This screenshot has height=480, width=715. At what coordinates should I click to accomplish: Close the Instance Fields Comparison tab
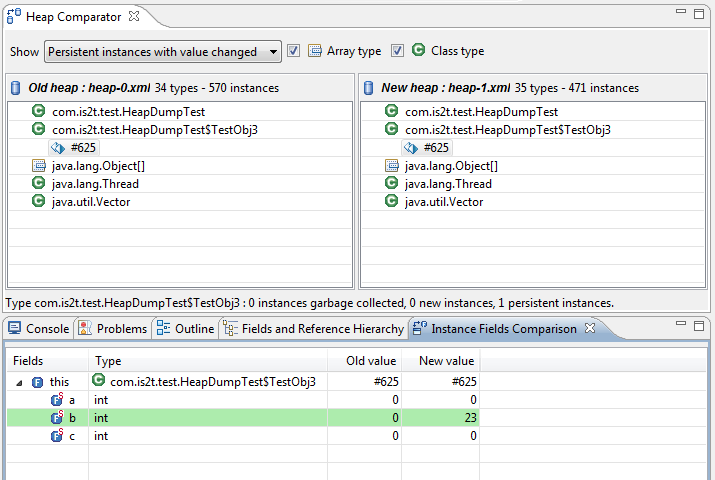pos(590,328)
